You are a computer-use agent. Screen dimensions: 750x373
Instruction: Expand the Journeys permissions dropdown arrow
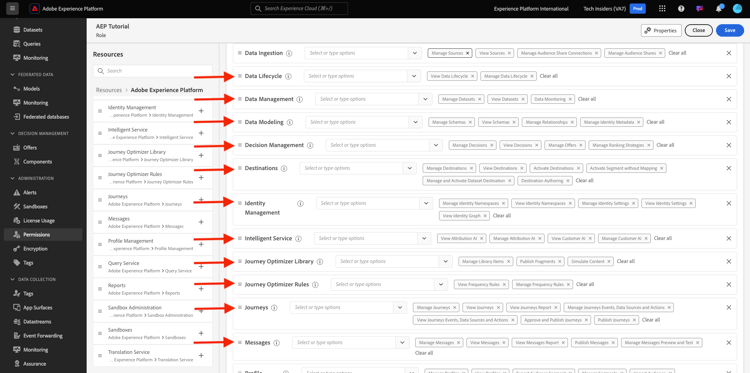point(400,307)
